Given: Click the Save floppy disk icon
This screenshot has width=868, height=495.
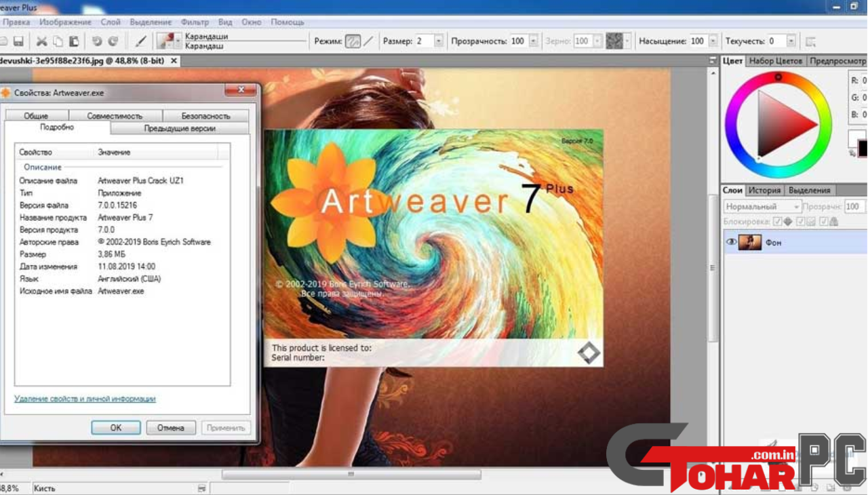Looking at the screenshot, I should click(18, 41).
